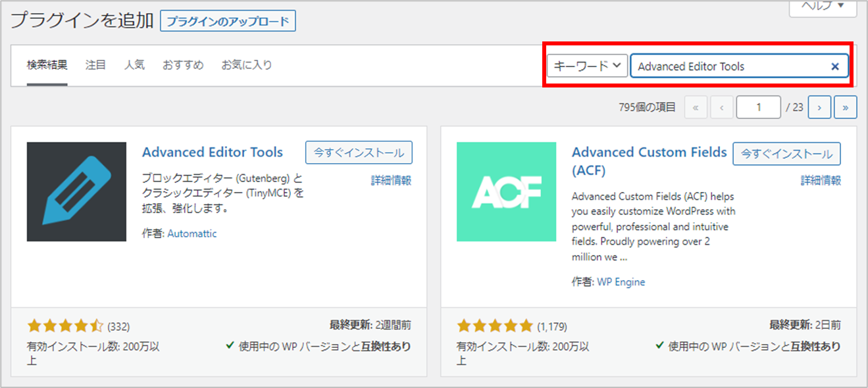Clear the search field with the X icon

pos(834,66)
